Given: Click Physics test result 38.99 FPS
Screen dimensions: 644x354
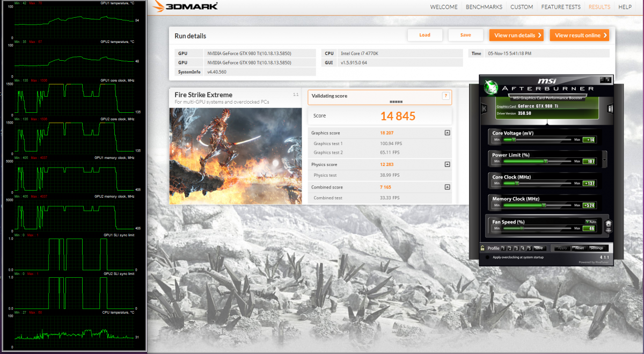Looking at the screenshot, I should 390,175.
